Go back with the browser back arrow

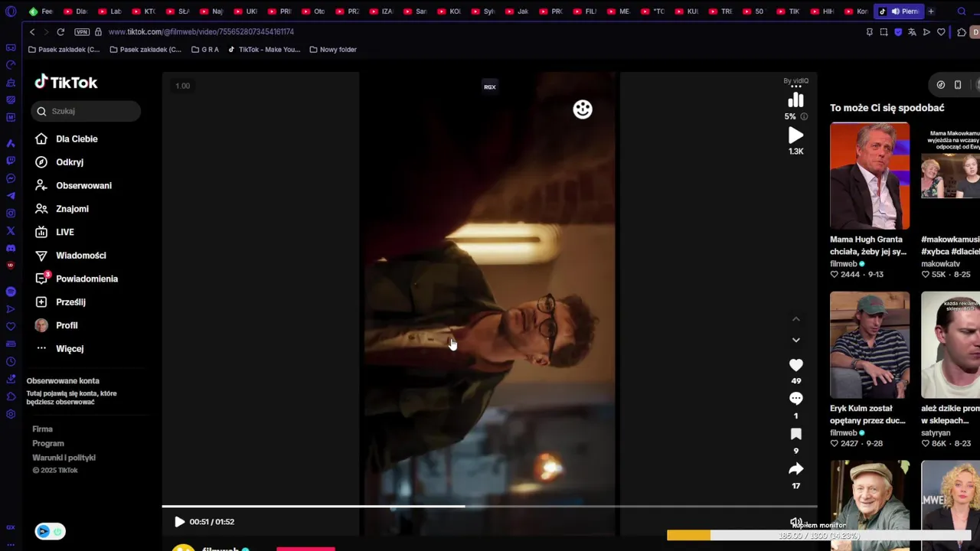pyautogui.click(x=32, y=32)
